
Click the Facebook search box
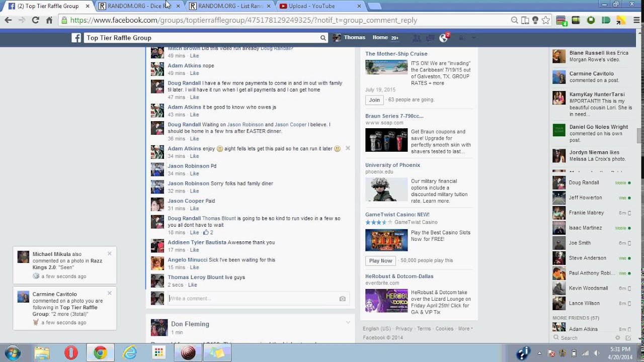201,38
